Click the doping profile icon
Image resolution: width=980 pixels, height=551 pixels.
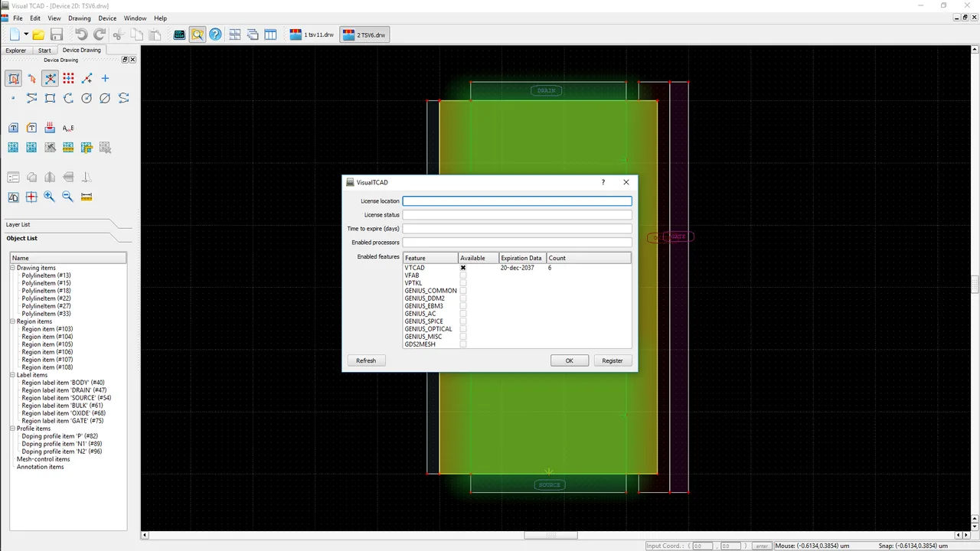click(x=50, y=128)
